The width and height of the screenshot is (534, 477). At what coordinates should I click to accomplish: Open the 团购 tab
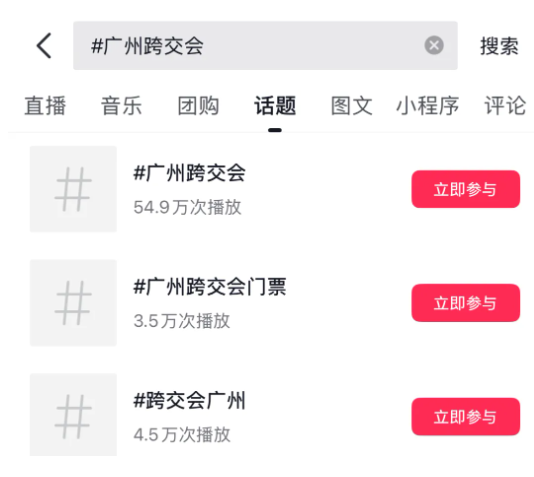(x=198, y=106)
